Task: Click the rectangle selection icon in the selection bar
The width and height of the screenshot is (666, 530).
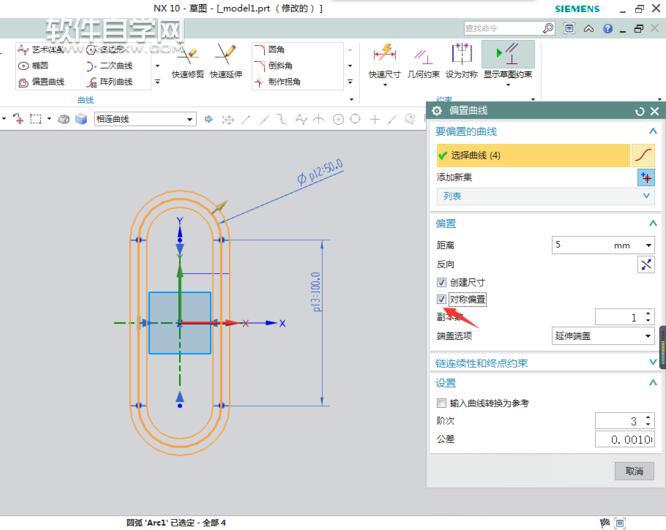Action: coord(36,119)
